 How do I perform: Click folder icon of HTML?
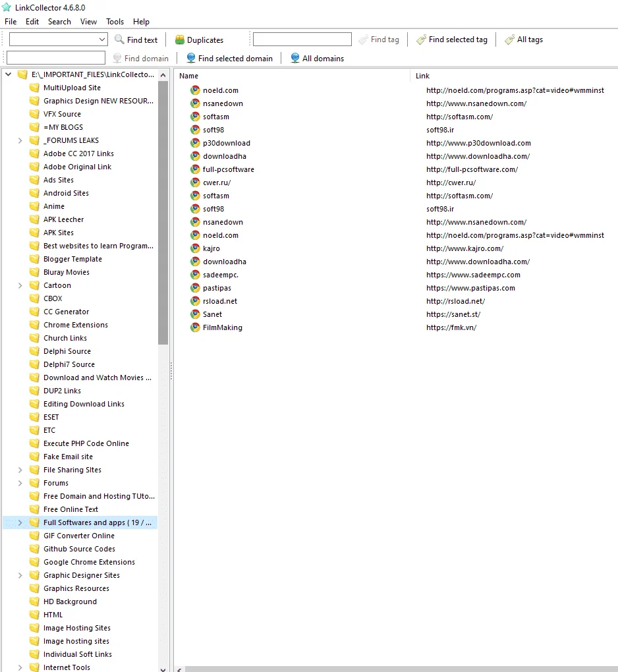click(x=34, y=615)
